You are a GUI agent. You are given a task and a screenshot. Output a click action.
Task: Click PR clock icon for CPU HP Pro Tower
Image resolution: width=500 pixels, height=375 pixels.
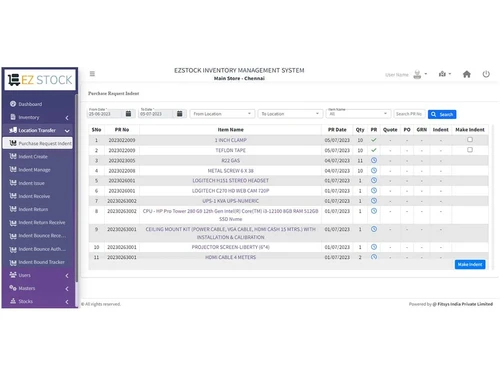pyautogui.click(x=374, y=211)
